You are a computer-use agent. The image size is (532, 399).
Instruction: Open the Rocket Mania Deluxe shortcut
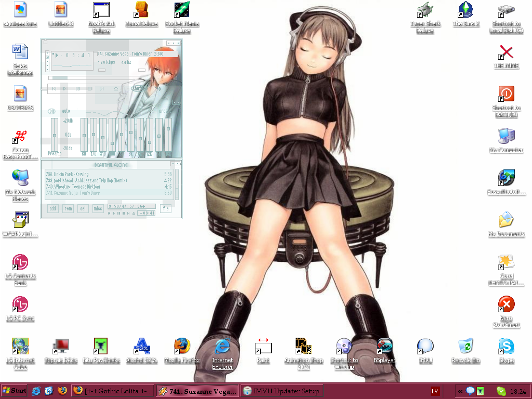click(182, 17)
